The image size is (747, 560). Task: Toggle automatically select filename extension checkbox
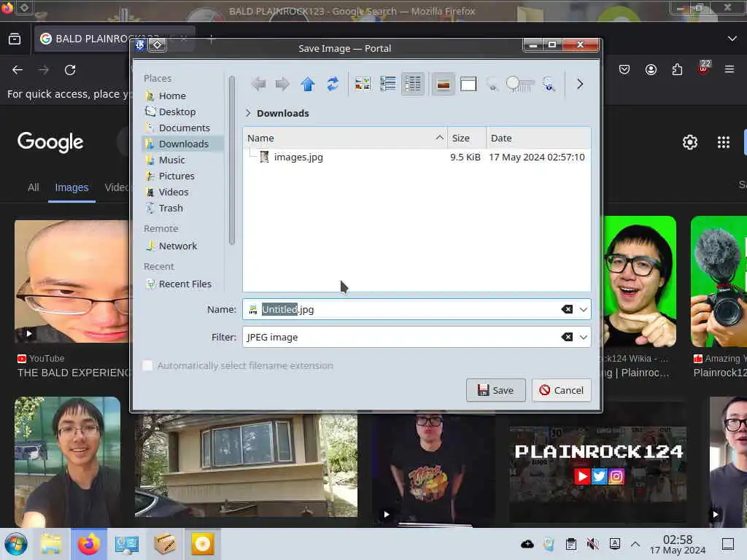[x=147, y=366]
